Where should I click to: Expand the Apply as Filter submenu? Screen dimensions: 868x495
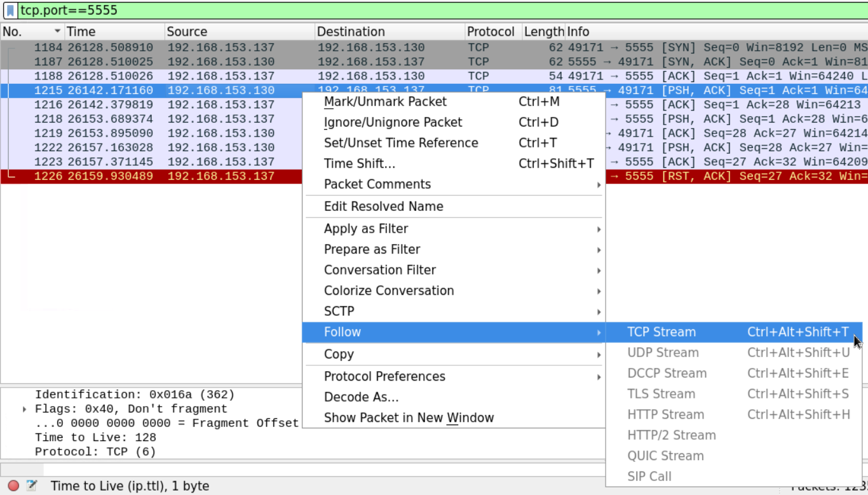coord(366,229)
